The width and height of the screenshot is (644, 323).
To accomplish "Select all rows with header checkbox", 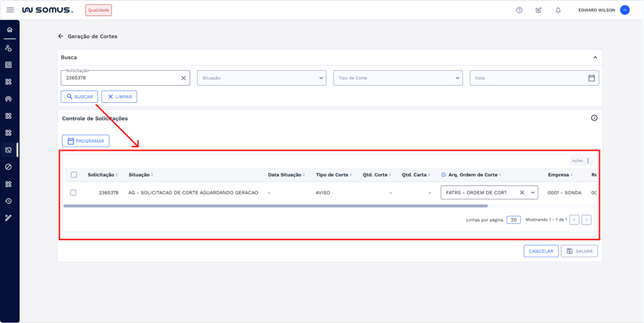I will (x=74, y=174).
